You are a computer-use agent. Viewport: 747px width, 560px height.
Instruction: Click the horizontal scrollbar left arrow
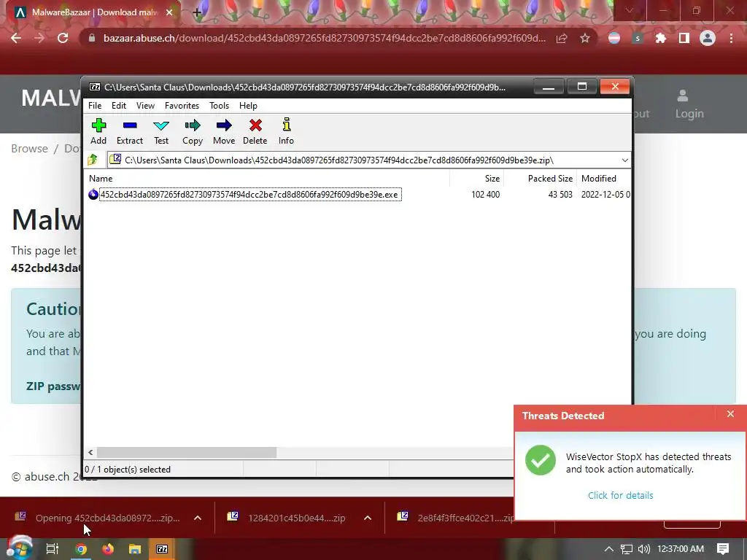click(90, 452)
